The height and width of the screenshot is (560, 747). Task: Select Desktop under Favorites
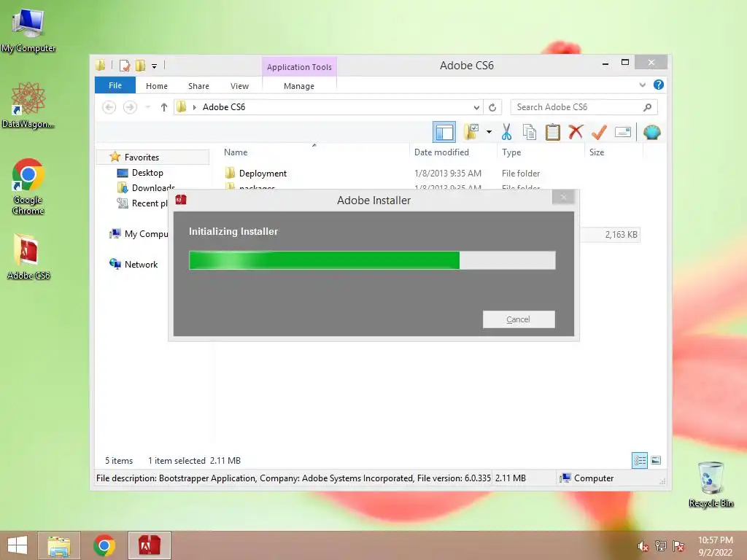click(147, 172)
